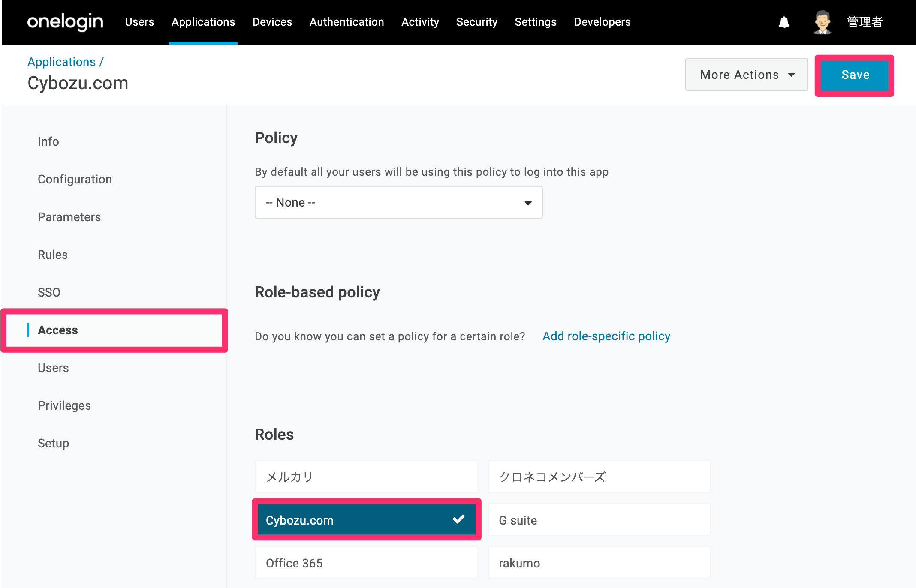Open the Authentication top menu
Screen dimensions: 916x588
[347, 22]
